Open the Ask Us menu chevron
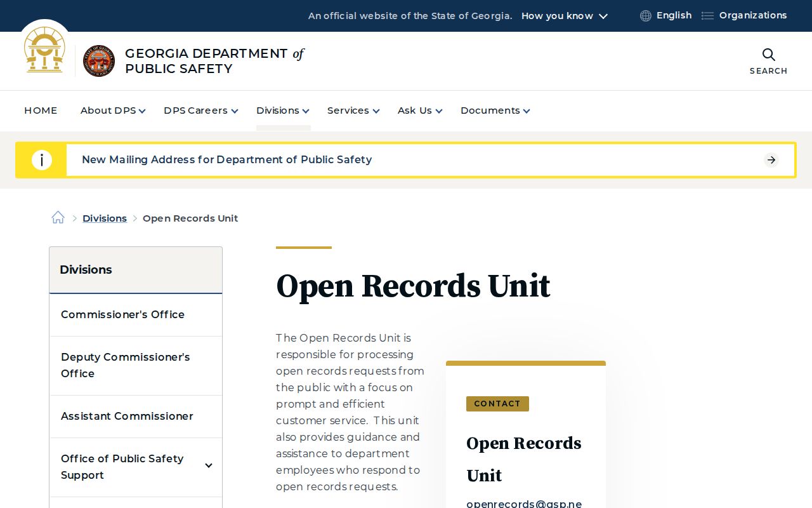 (x=439, y=111)
